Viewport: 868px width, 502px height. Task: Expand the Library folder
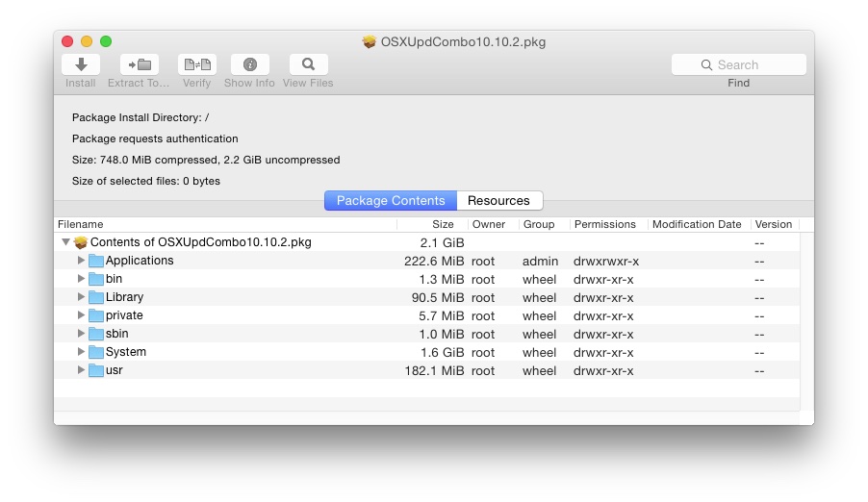81,296
